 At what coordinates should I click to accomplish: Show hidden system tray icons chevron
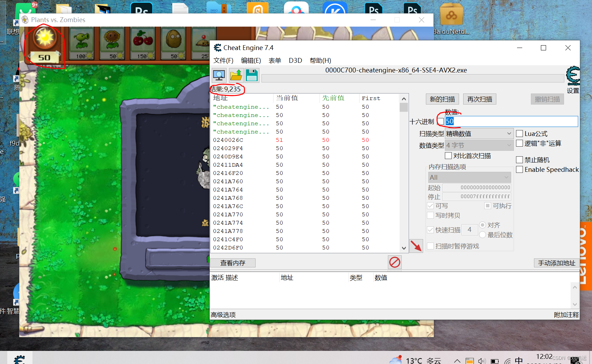point(457,361)
